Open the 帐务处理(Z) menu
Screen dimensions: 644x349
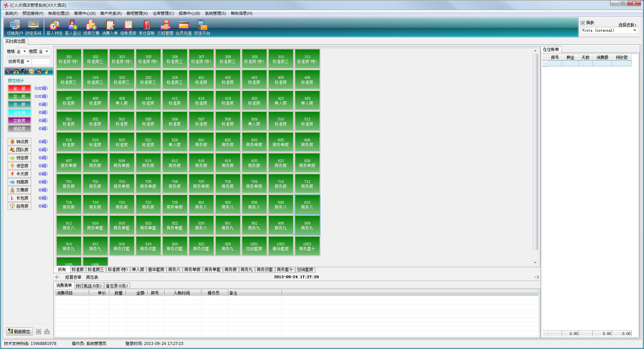click(59, 13)
